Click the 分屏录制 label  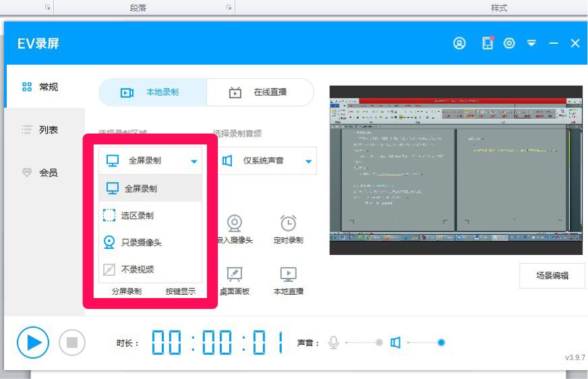[x=126, y=291]
